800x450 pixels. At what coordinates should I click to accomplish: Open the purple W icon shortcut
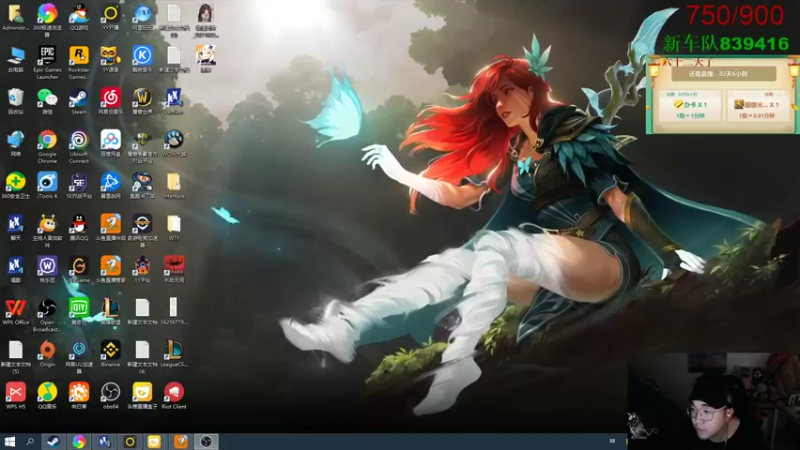point(47,266)
